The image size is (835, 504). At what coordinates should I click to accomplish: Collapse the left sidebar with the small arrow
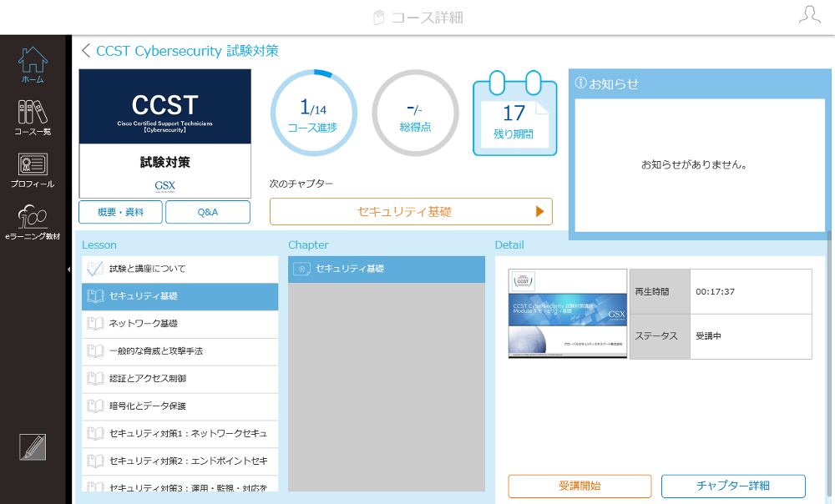(x=68, y=270)
